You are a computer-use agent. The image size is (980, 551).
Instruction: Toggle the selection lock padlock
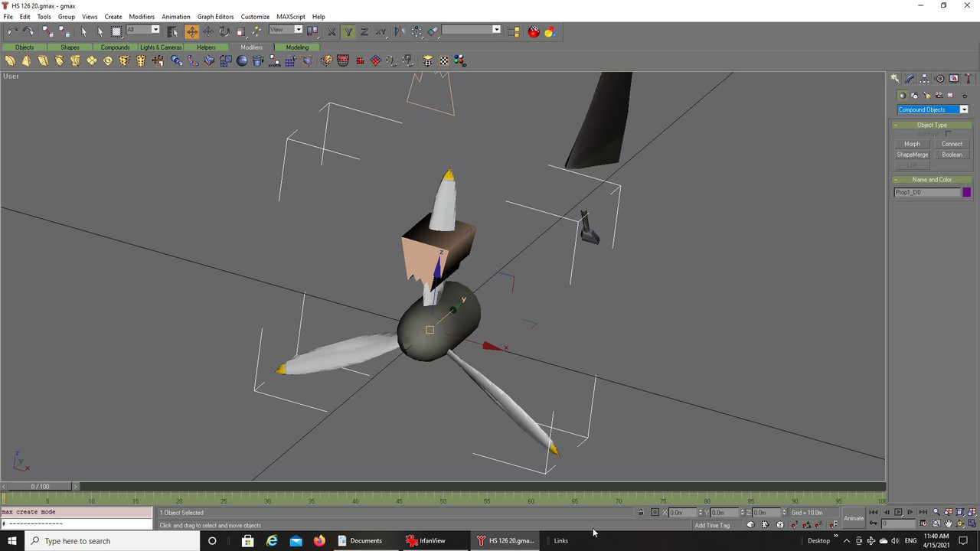[641, 512]
